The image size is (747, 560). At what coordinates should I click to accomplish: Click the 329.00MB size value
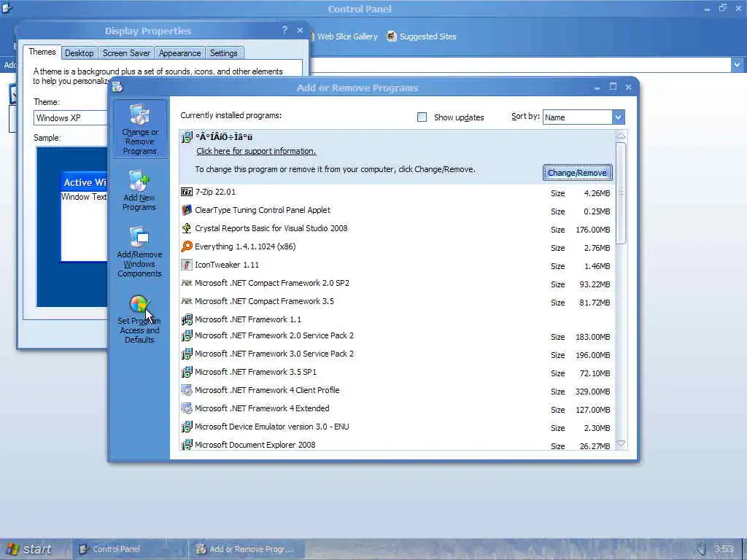click(592, 392)
